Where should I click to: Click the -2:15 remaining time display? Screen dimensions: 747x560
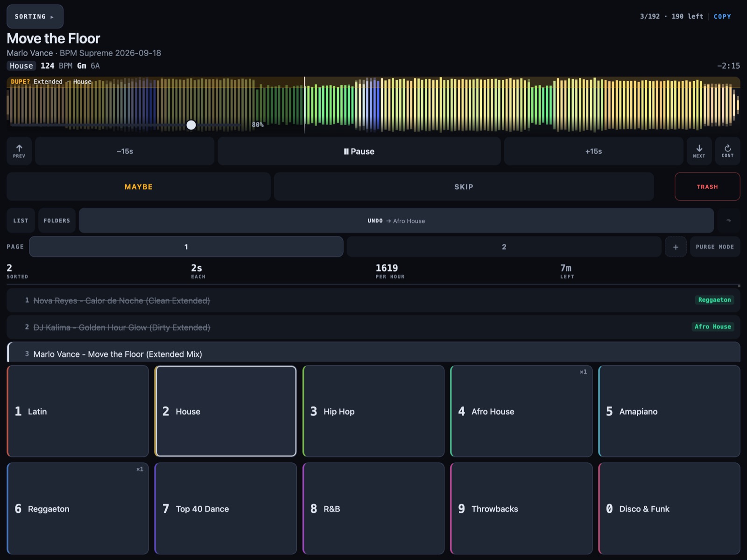click(x=728, y=66)
